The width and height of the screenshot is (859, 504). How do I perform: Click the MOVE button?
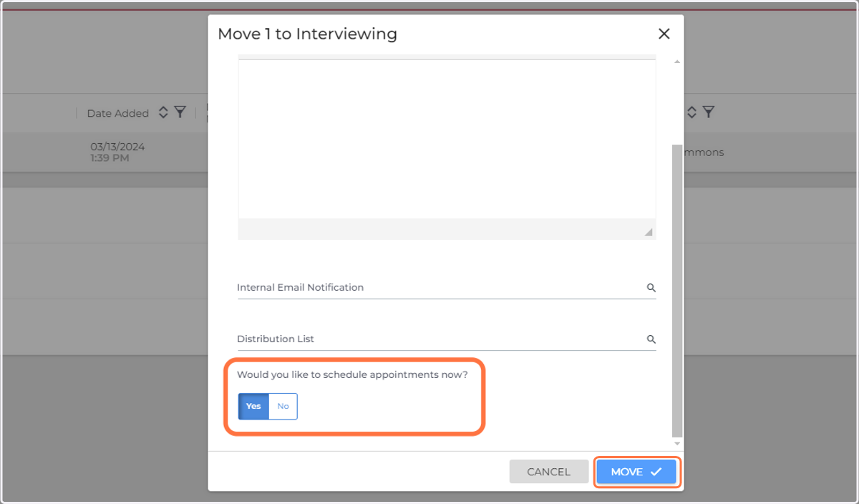(636, 472)
